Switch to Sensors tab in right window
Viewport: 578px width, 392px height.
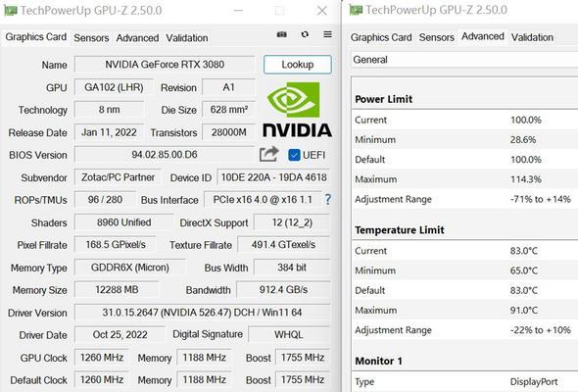437,37
